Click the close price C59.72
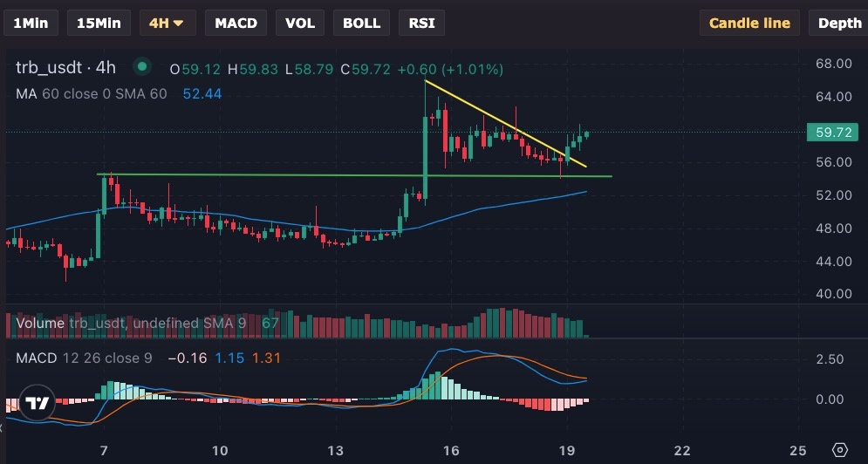 (x=366, y=70)
